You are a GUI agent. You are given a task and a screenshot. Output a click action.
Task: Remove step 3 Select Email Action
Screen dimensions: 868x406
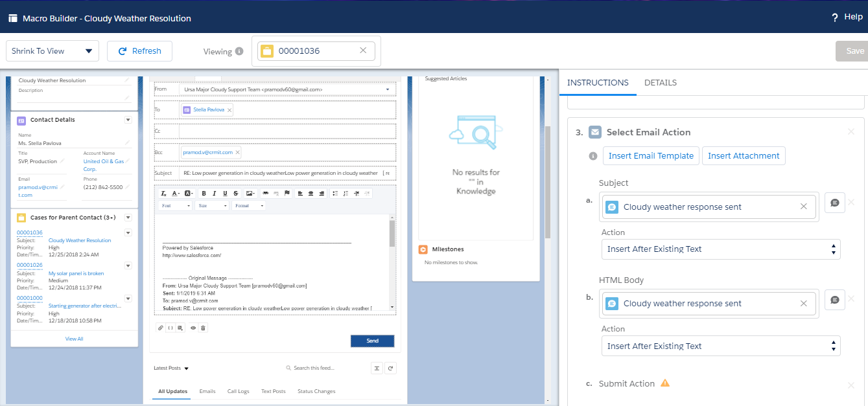coord(851,132)
